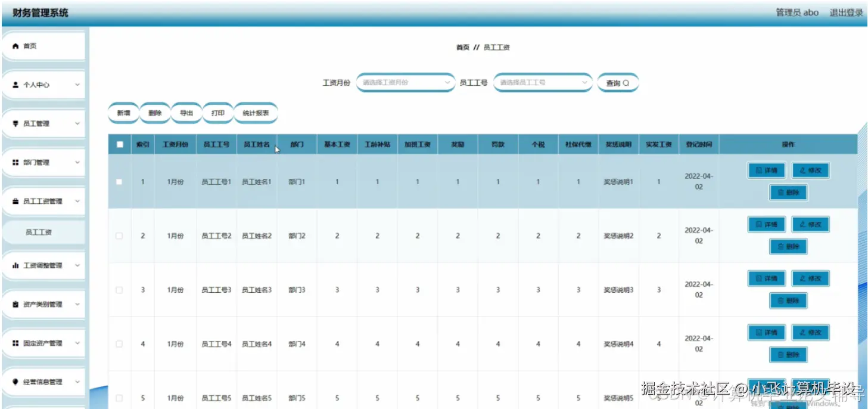Click the 登记时间 column header
The height and width of the screenshot is (409, 868).
point(699,144)
